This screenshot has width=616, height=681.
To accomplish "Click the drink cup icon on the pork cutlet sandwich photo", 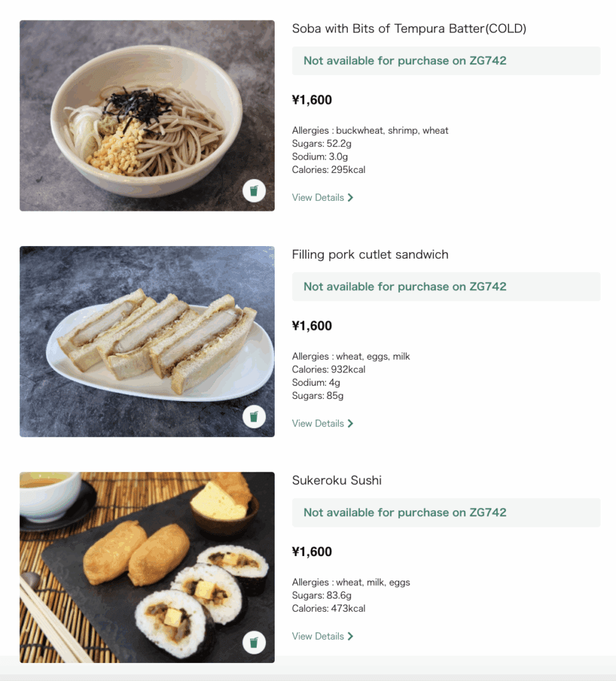I will pyautogui.click(x=253, y=417).
